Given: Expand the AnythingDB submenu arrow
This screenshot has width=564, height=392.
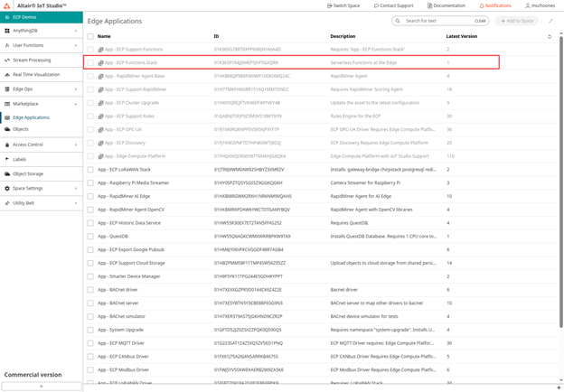Looking at the screenshot, I should [x=76, y=31].
